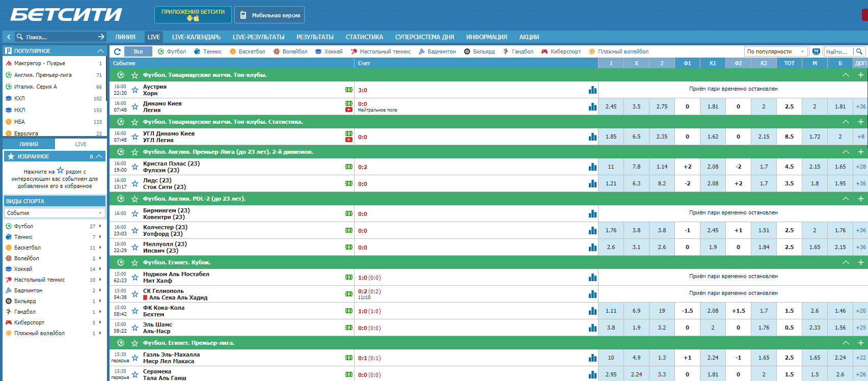Open СУПЕРСИСТЕМА ДНЯ menu item

point(424,37)
